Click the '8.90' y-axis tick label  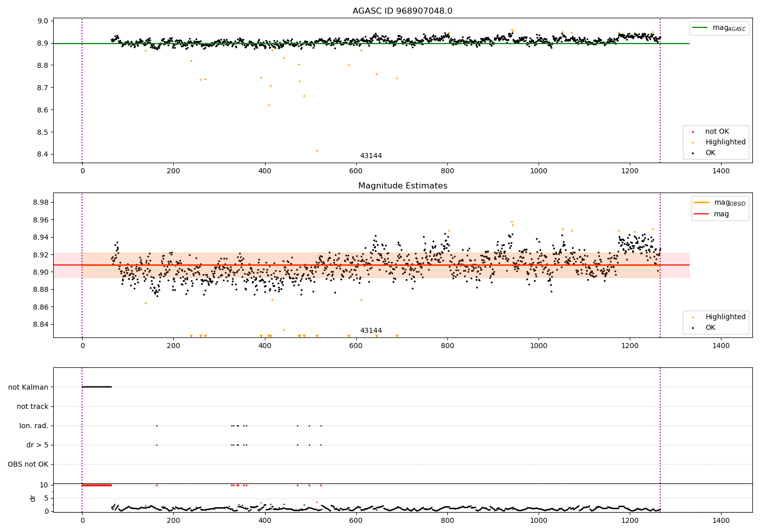coord(42,272)
